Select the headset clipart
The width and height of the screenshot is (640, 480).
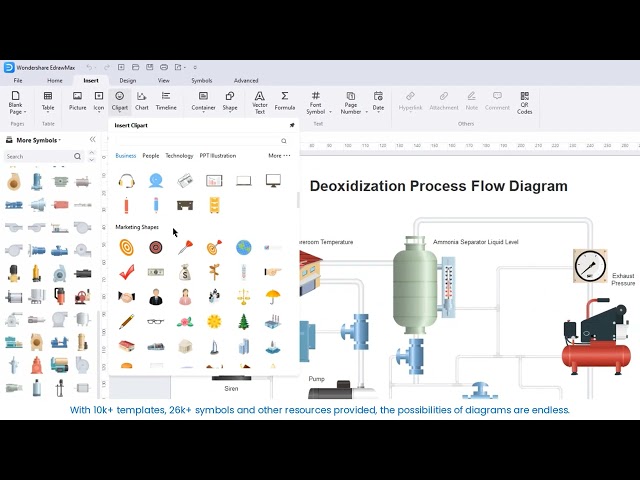(x=127, y=180)
